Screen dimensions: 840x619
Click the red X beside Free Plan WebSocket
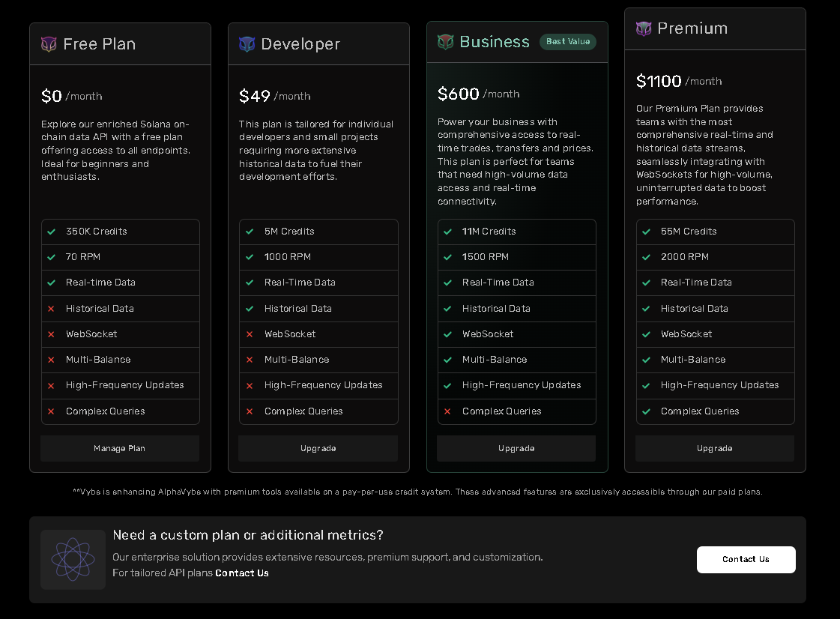[x=52, y=334]
